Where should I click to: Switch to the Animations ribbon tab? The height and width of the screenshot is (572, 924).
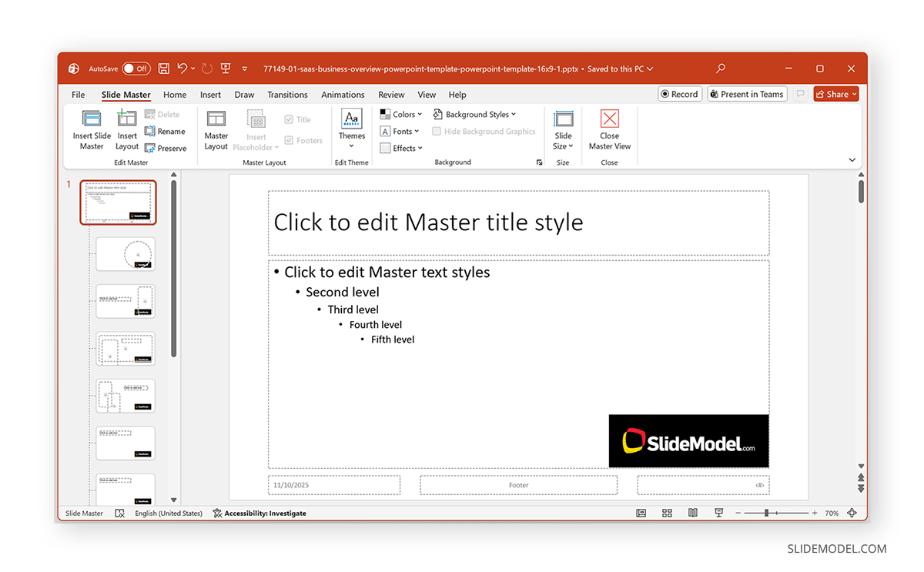[x=343, y=95]
